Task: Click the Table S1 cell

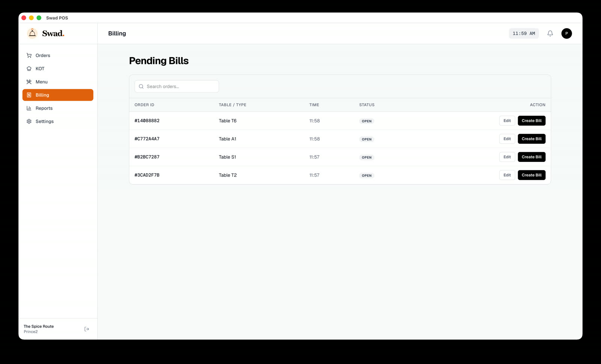Action: tap(227, 157)
